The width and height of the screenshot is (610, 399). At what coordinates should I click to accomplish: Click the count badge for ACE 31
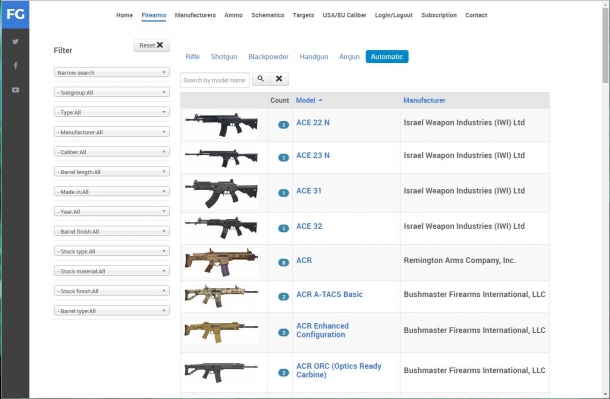pos(283,193)
